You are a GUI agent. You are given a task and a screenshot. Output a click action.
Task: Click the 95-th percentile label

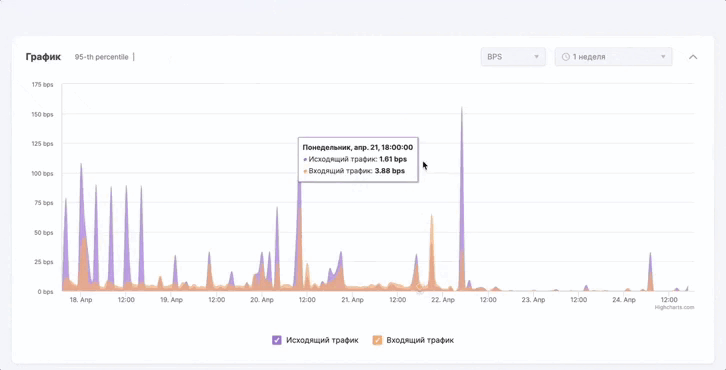(x=101, y=57)
